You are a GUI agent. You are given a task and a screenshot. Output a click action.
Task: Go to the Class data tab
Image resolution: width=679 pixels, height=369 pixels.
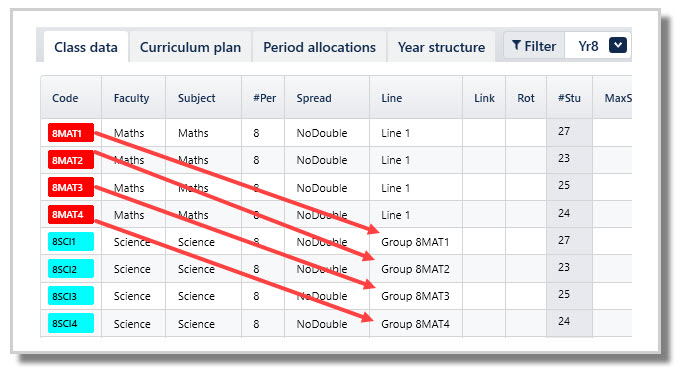86,47
